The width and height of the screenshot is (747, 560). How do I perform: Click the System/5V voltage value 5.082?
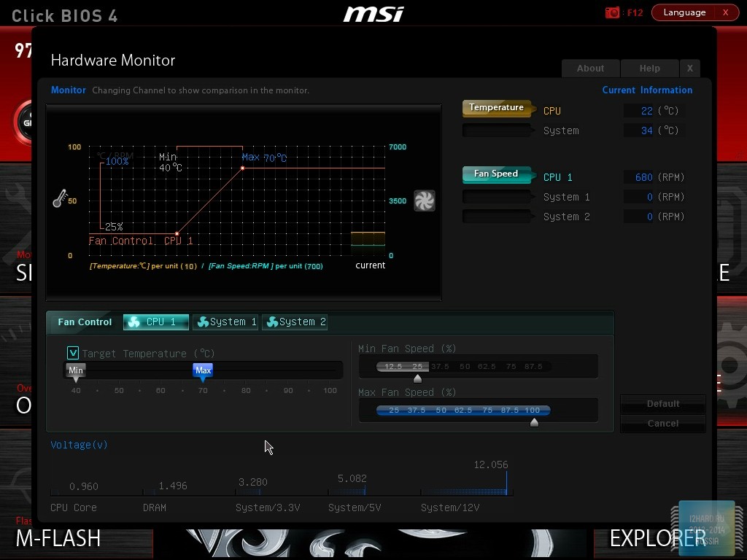(x=352, y=478)
